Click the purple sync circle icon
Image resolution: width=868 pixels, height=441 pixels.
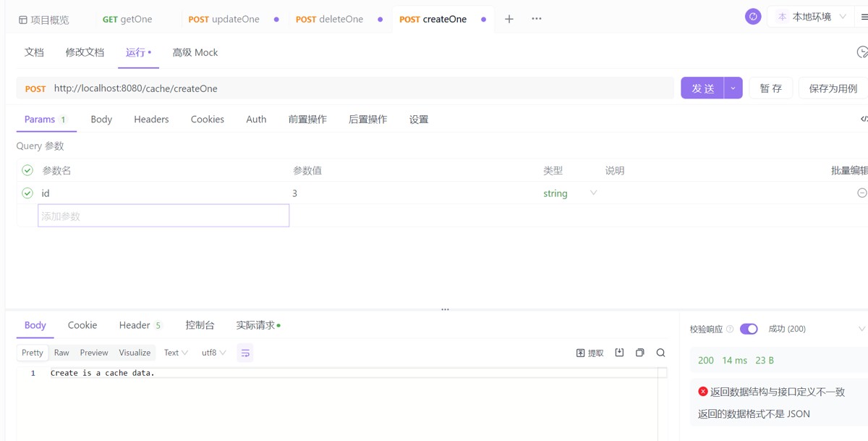[x=753, y=16]
